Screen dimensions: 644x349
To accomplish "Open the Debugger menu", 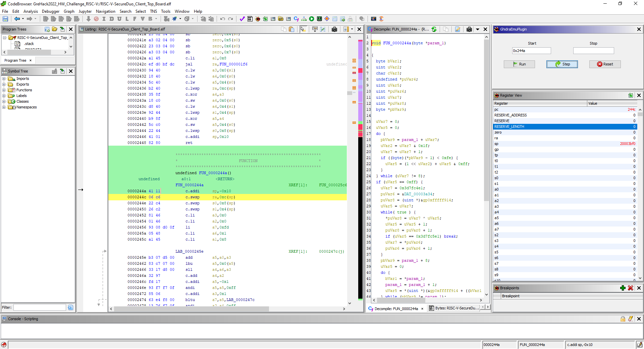I will [50, 11].
